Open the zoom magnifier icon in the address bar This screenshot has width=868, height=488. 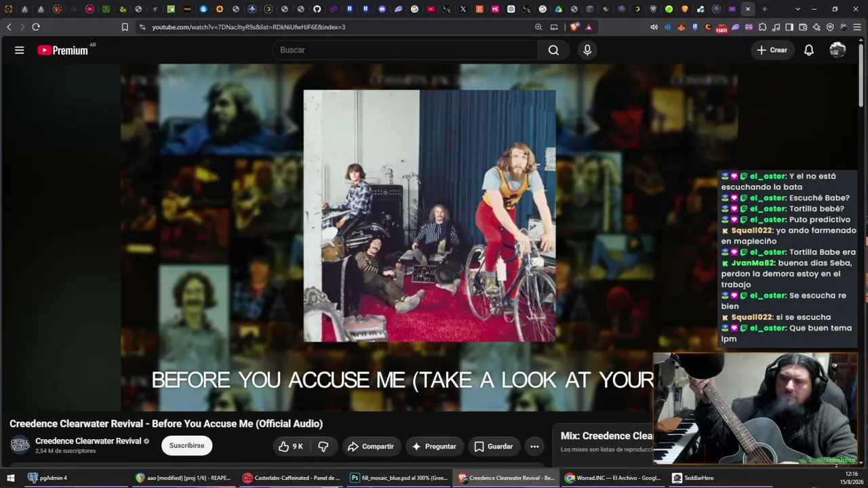coord(538,27)
